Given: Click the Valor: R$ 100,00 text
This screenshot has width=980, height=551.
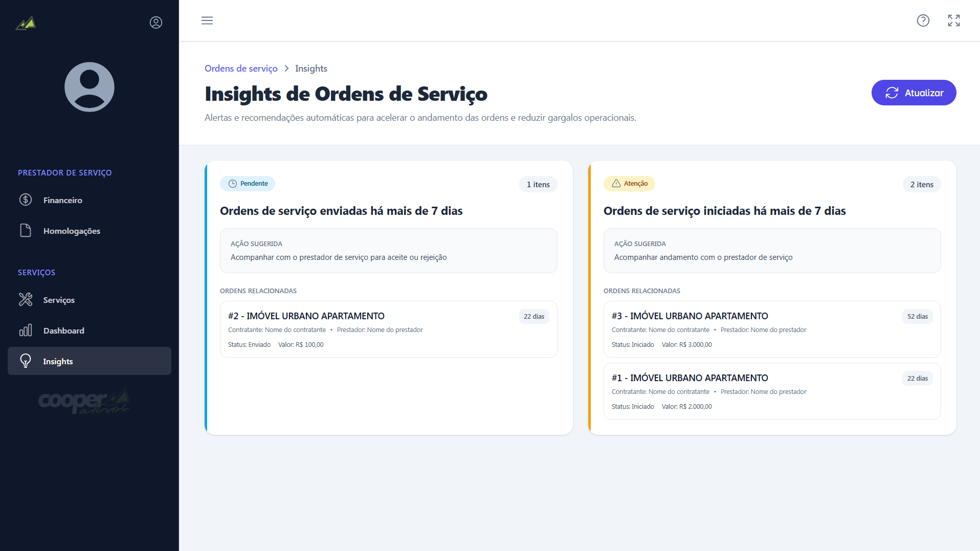Looking at the screenshot, I should tap(301, 344).
